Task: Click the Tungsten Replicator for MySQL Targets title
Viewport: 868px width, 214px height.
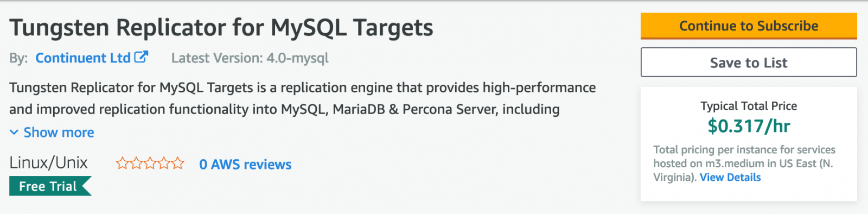Action: 221,28
